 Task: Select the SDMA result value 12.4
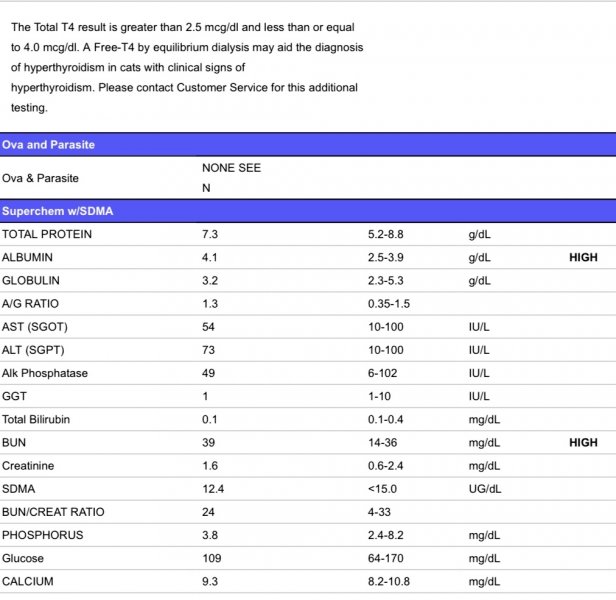(213, 489)
